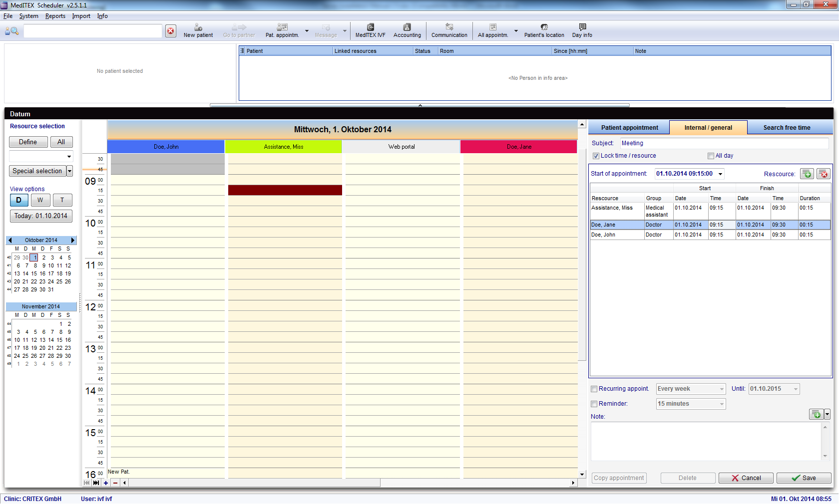Jump to the last resource column

click(96, 483)
